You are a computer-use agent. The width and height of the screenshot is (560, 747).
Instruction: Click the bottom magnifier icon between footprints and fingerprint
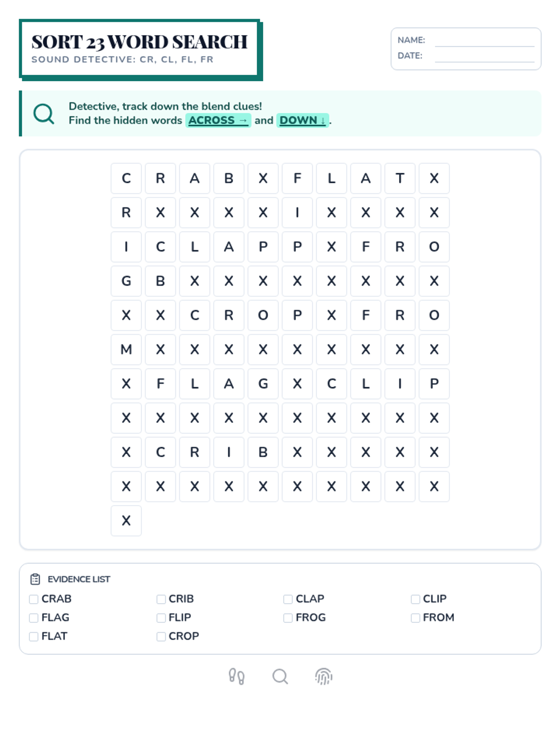280,676
